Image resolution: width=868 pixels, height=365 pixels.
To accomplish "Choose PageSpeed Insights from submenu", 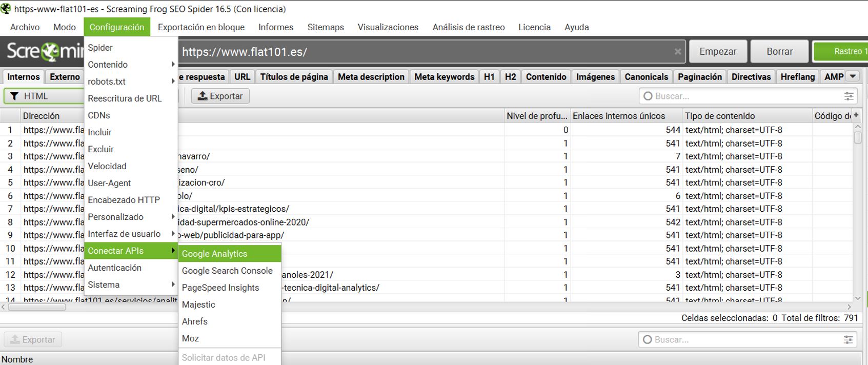I will pos(230,288).
